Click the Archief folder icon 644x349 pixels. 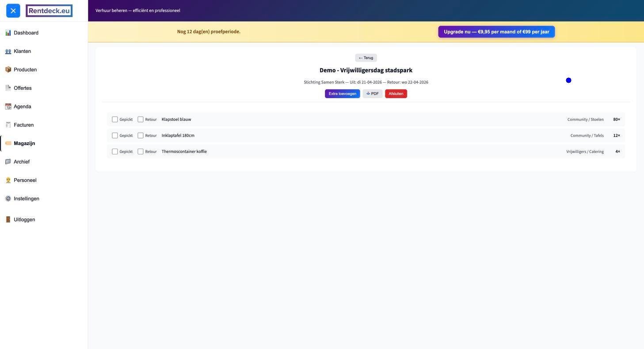pos(8,162)
